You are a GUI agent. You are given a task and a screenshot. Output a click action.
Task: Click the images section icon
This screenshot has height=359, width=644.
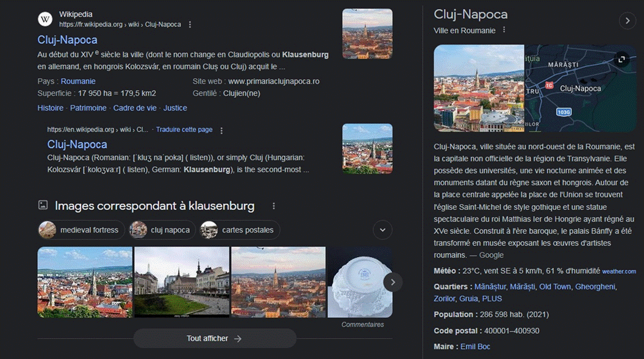click(x=43, y=205)
